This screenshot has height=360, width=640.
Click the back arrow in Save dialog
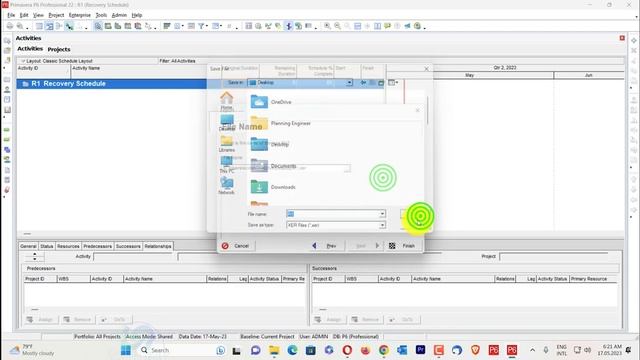click(x=363, y=83)
